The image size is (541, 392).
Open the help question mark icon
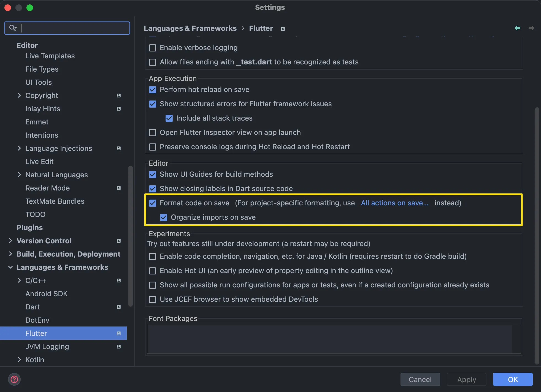tap(14, 379)
